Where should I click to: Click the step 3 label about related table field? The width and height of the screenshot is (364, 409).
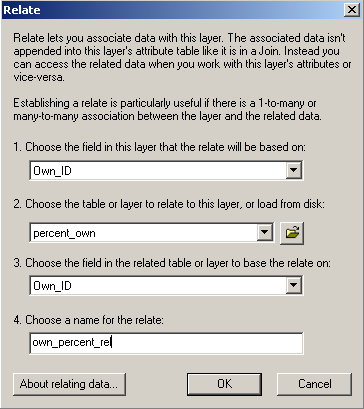[172, 263]
